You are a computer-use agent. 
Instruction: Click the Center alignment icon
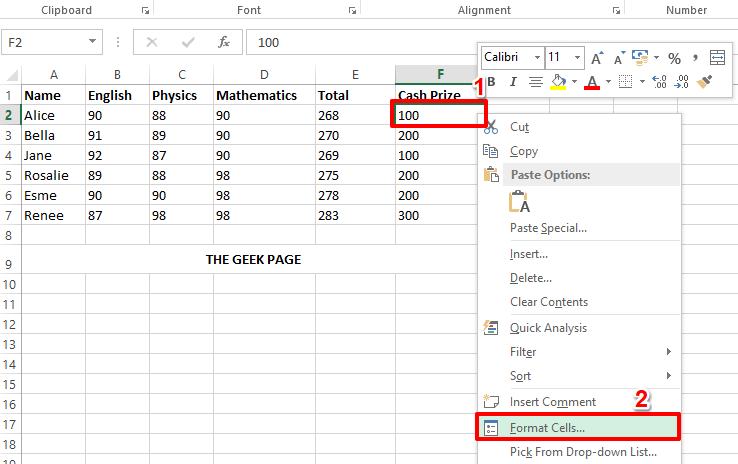(x=535, y=82)
